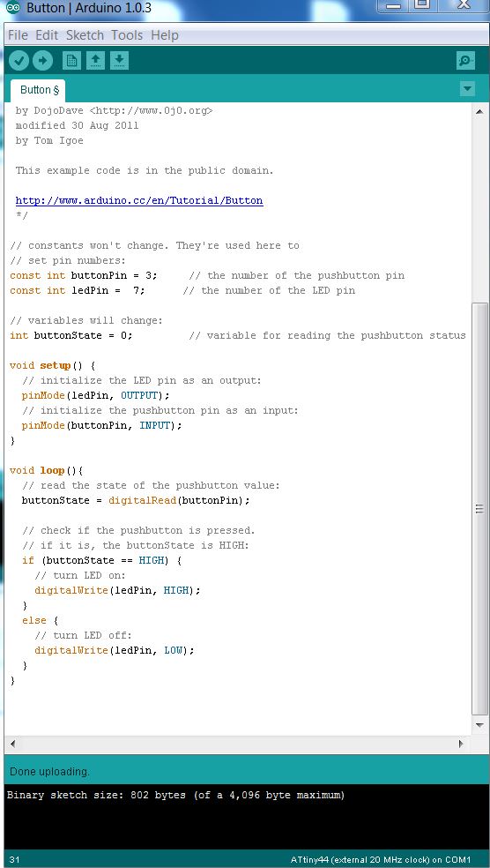Click the 'by DojoDave' comment line
Screen dimensions: 490x868
(114, 111)
